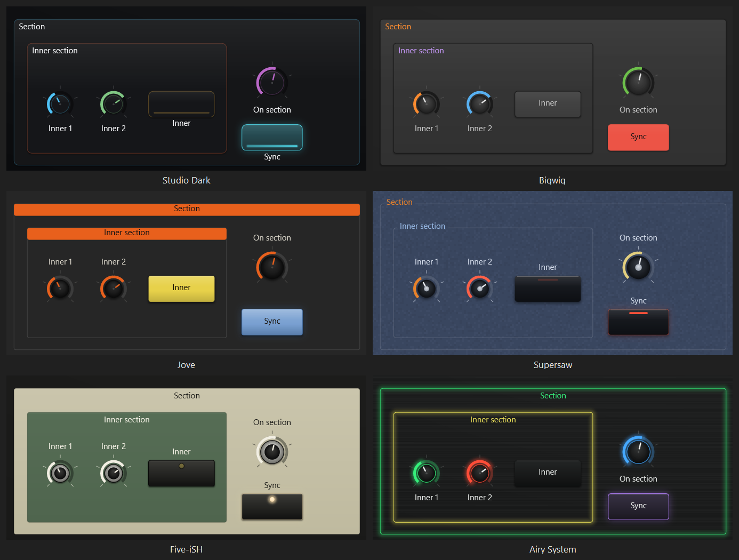739x560 pixels.
Task: Toggle the Inner button in Five-iSH
Action: coord(181,473)
